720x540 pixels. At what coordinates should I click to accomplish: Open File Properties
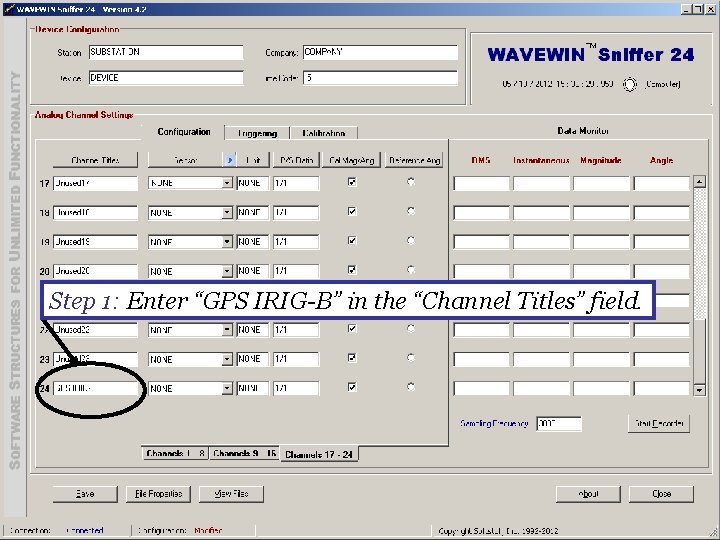(158, 494)
